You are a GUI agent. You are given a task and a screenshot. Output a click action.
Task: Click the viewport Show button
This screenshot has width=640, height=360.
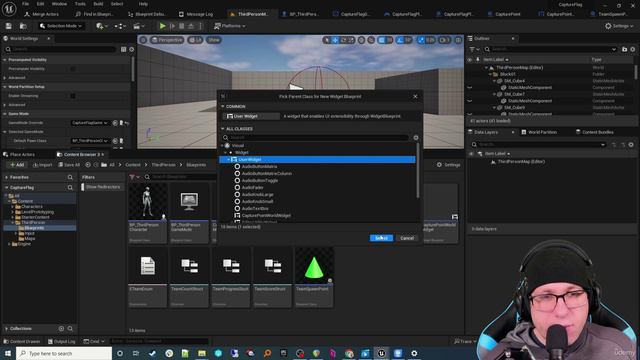click(x=213, y=40)
